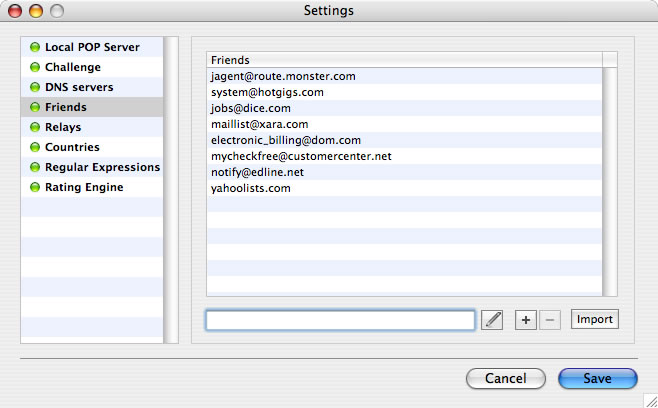
Task: Click green indicator beside DNS servers
Action: [35, 87]
